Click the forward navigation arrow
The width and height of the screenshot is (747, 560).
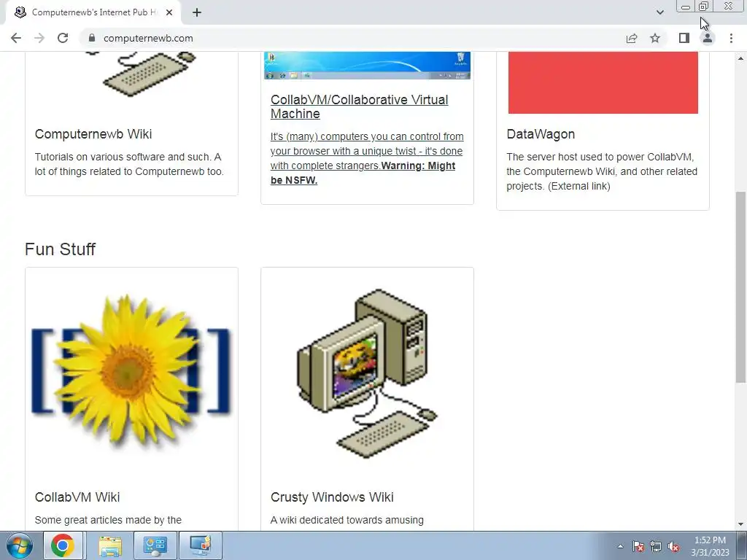tap(39, 38)
